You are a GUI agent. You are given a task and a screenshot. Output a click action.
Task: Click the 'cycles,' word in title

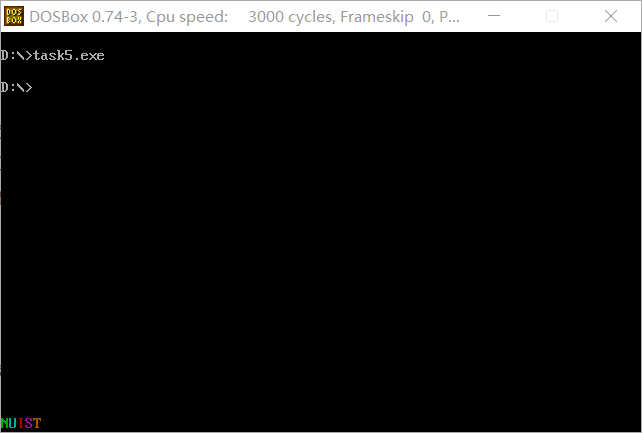312,18
